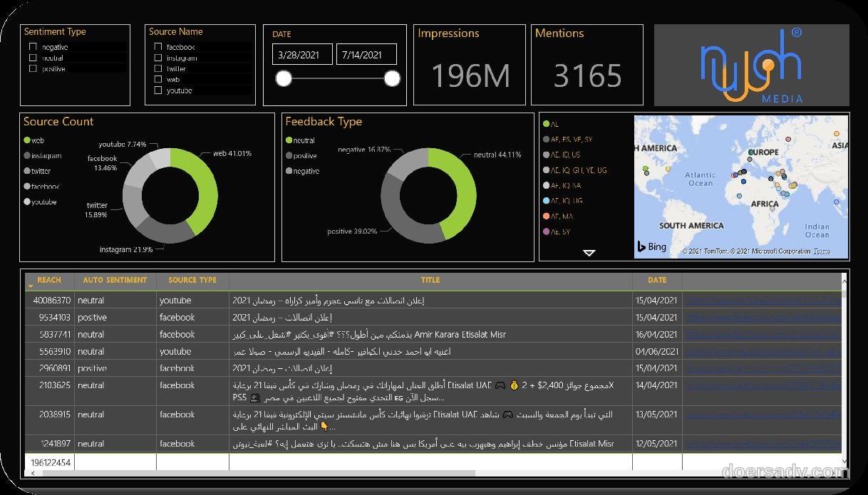This screenshot has height=495, width=868.
Task: Tick the youtube Source Name checkbox
Action: click(x=157, y=90)
